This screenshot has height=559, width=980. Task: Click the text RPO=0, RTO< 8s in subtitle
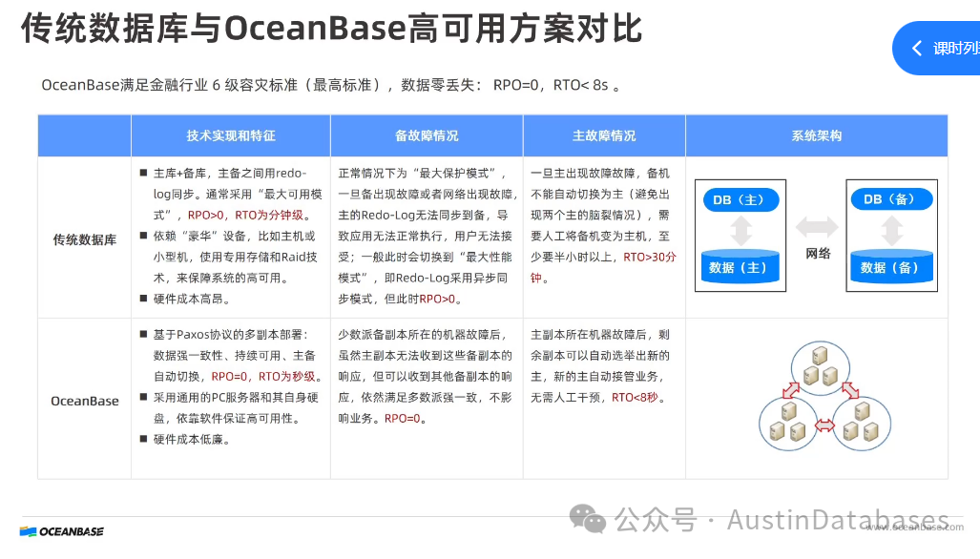tap(550, 85)
